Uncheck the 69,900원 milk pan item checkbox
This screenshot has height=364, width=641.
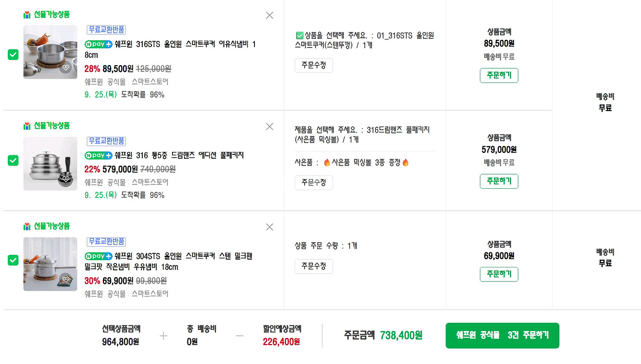(13, 261)
